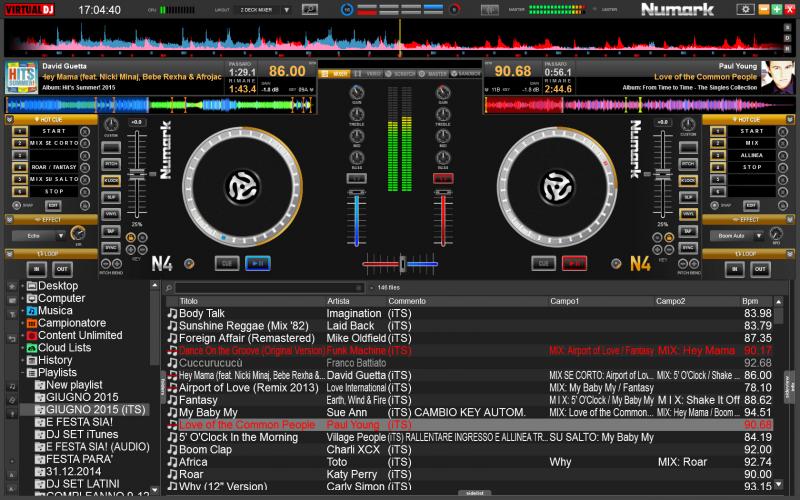The image size is (800, 500).
Task: Toggle K.LOCK key lock on left deck
Action: point(111,180)
